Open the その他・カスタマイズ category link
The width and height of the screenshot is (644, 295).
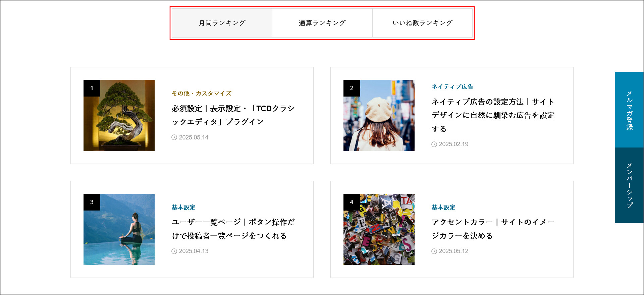tap(201, 93)
